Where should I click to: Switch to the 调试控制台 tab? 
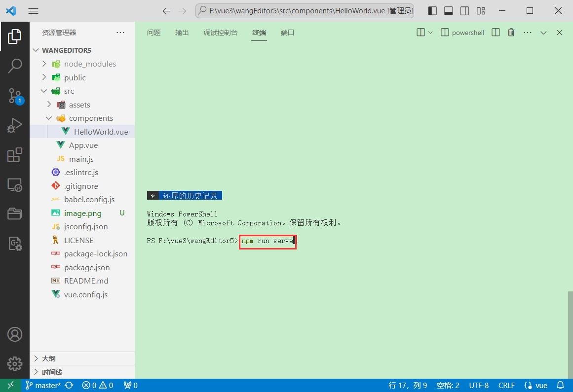click(x=220, y=33)
